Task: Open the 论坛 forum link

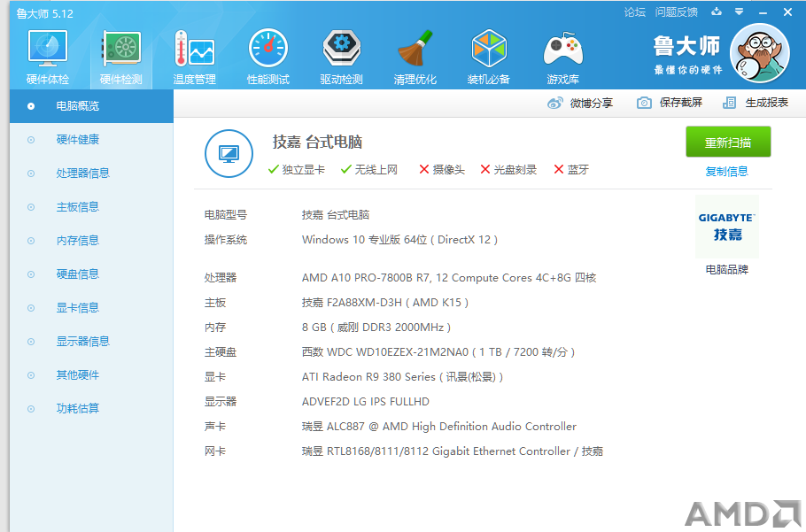Action: coord(635,12)
